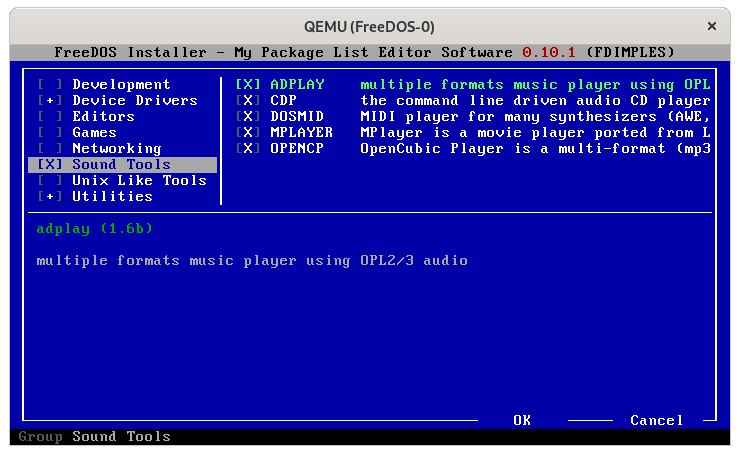
Task: Close the QEMU window
Action: click(712, 25)
